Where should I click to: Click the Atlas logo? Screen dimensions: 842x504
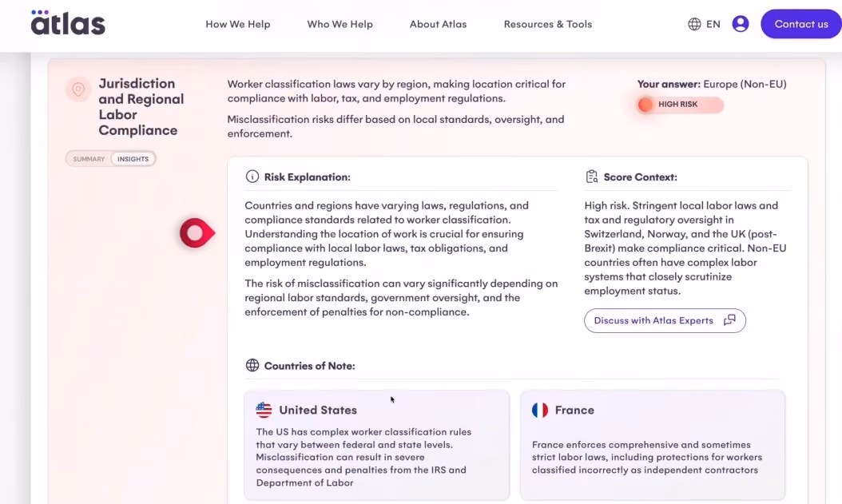point(68,22)
